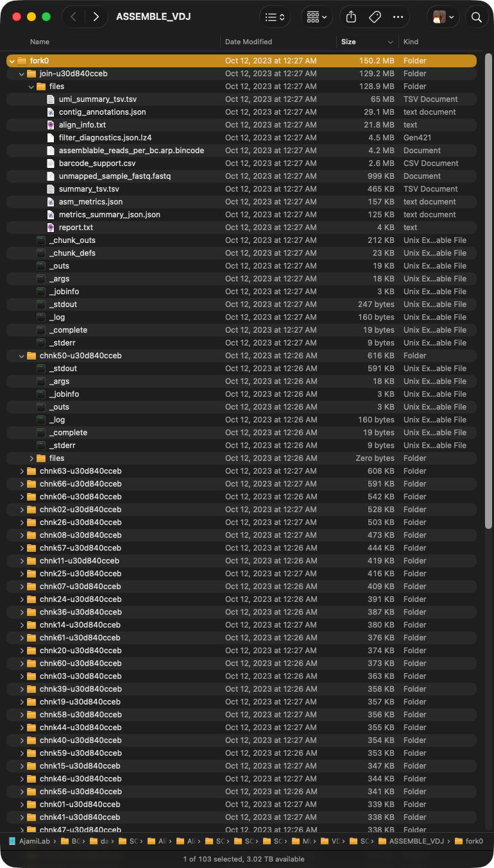Select the umi_summary_tsv.tsv file
Screen dimensions: 494x868
point(98,99)
